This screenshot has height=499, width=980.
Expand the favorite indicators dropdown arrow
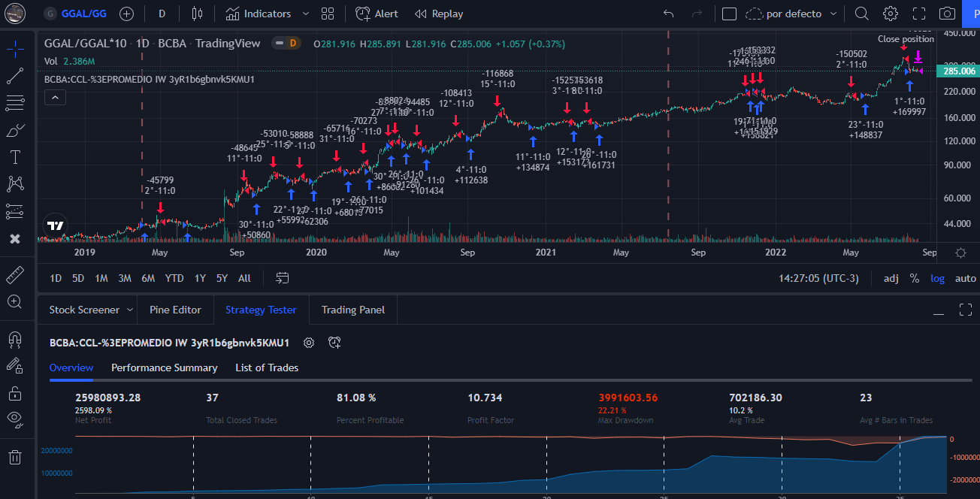(x=305, y=14)
